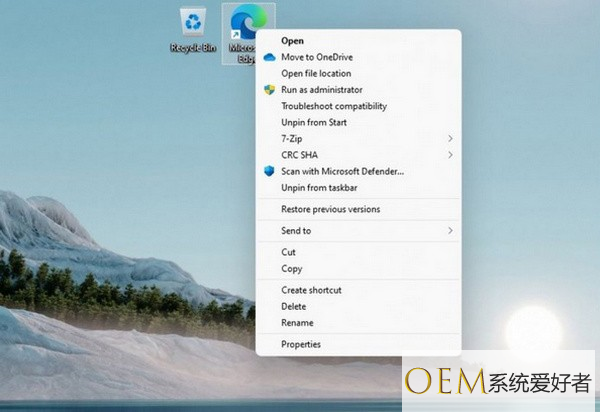This screenshot has width=600, height=412.
Task: Select Unpin from Start
Action: 314,122
